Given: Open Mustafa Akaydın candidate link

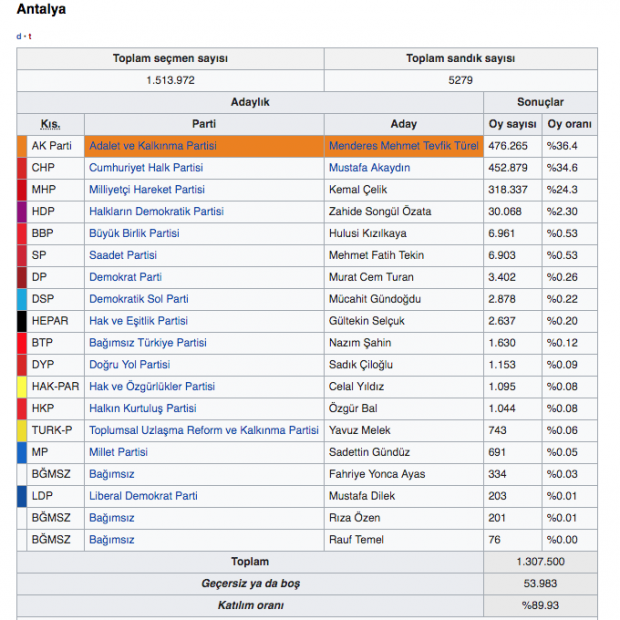Looking at the screenshot, I should point(369,168).
